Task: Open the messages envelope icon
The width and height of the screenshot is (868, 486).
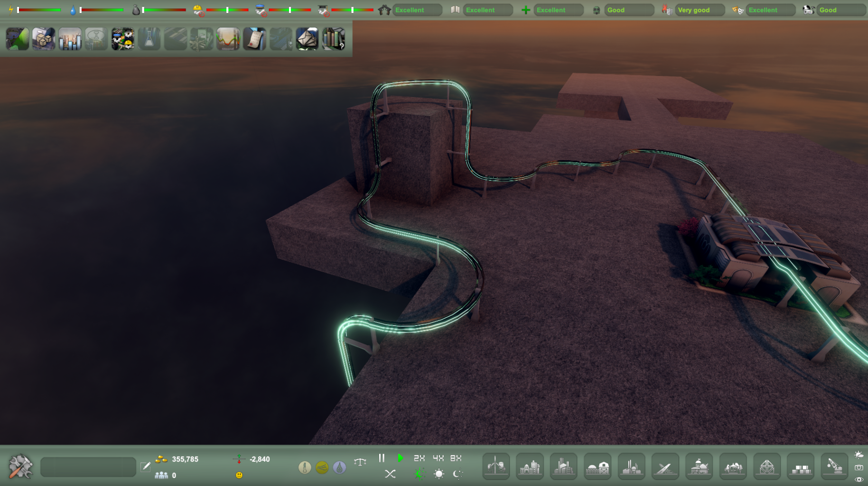Action: 307,39
